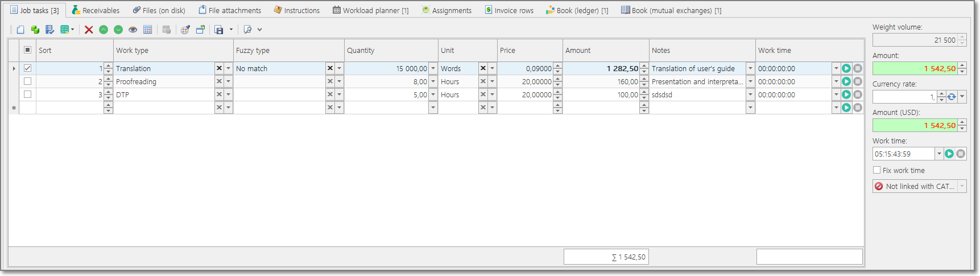Open the side panel Work time dropdown arrow

[x=939, y=154]
